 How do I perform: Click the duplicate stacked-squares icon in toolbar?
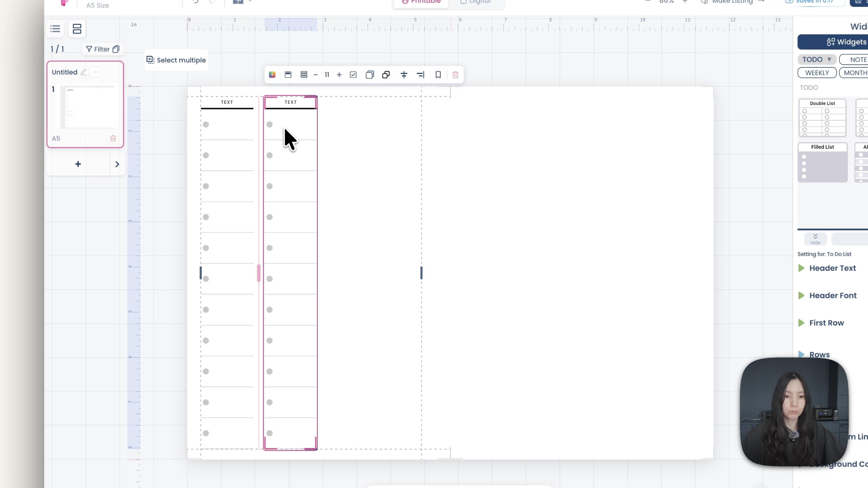[370, 75]
